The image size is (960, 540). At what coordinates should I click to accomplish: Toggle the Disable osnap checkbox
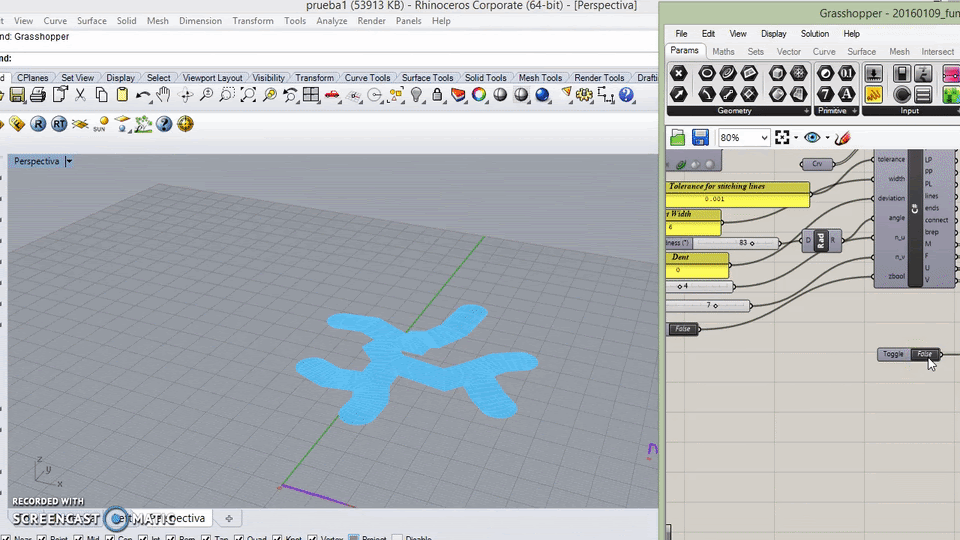click(x=397, y=538)
